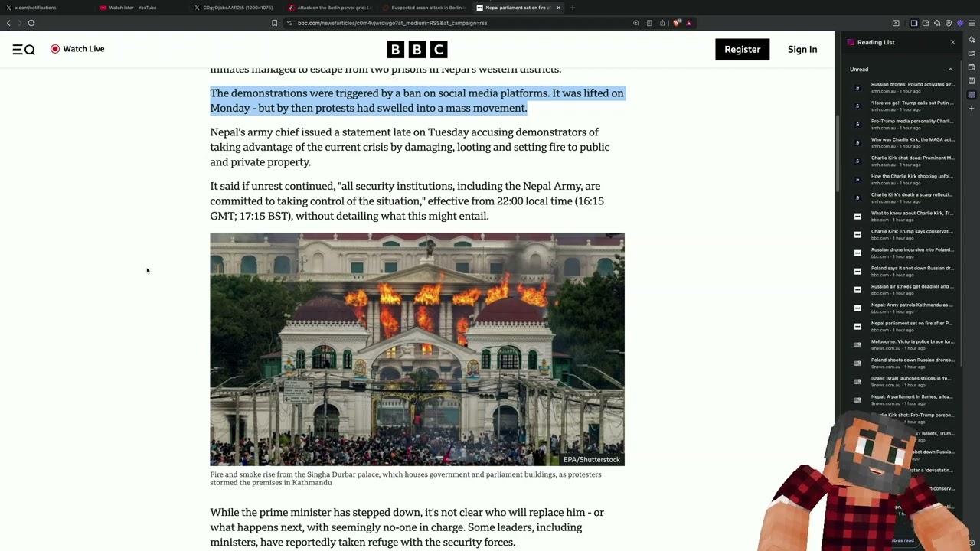Viewport: 980px width, 551px height.
Task: Open 'Poland shoots down Russian drones' item
Action: click(x=903, y=364)
